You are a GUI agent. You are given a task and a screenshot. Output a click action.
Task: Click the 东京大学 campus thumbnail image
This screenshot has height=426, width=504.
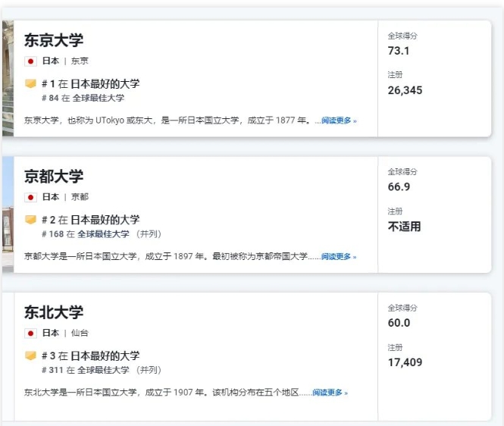[8, 78]
